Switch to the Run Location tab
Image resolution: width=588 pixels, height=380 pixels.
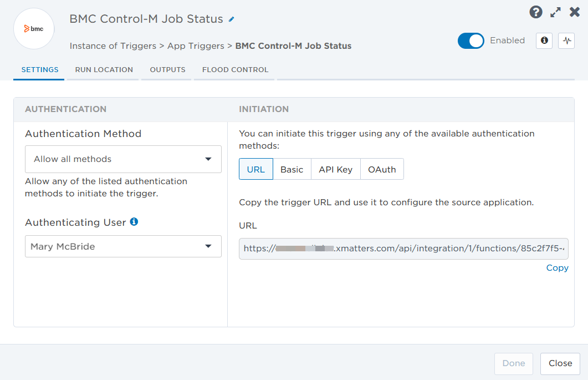[x=104, y=70]
